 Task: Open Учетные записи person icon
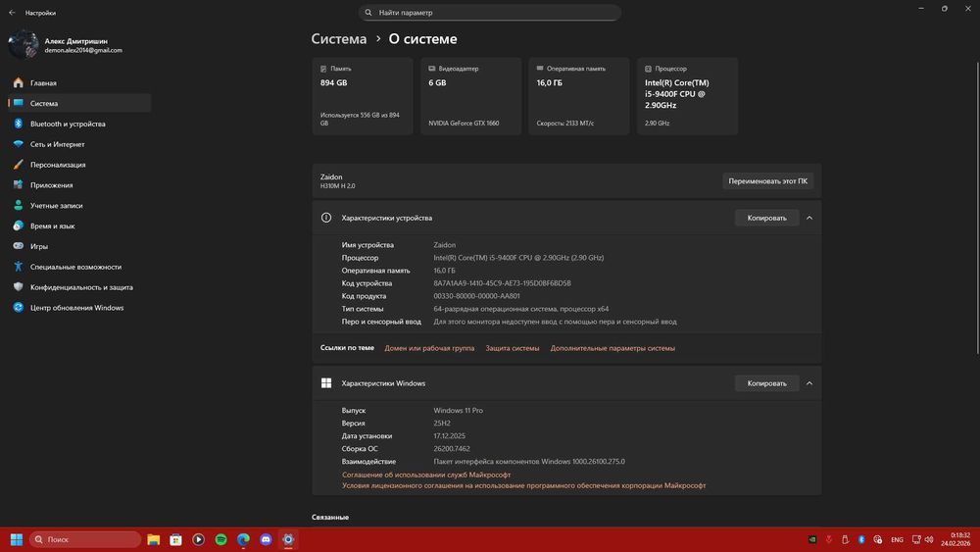[x=18, y=205]
